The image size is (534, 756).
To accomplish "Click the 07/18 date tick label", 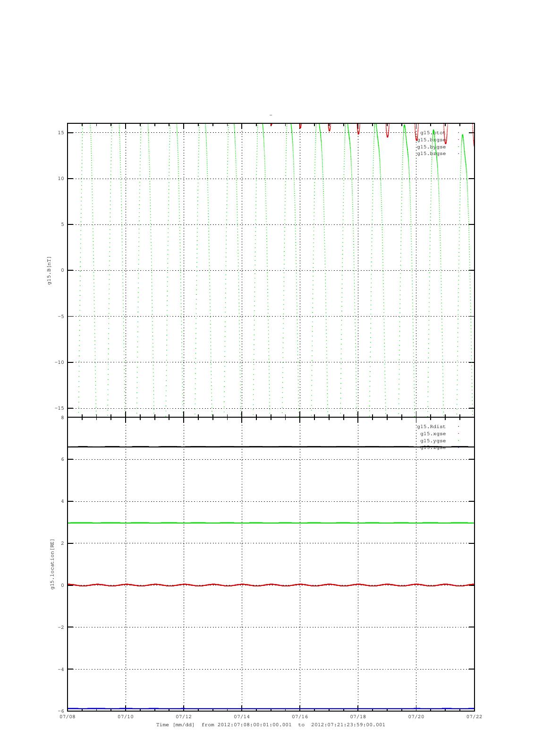I will pos(358,717).
